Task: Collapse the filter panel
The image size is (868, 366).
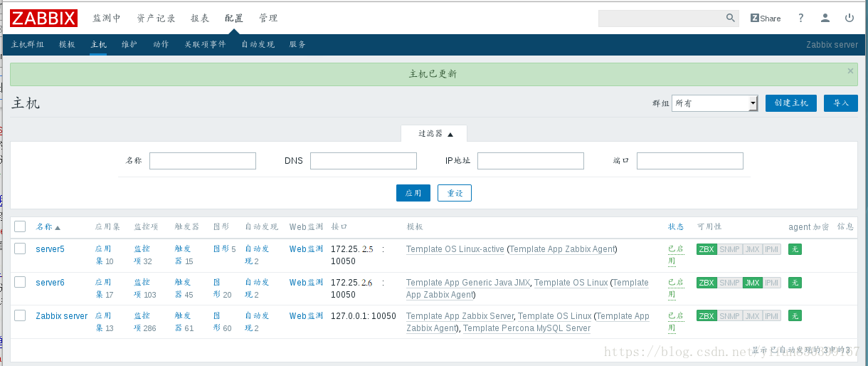Action: coord(434,133)
